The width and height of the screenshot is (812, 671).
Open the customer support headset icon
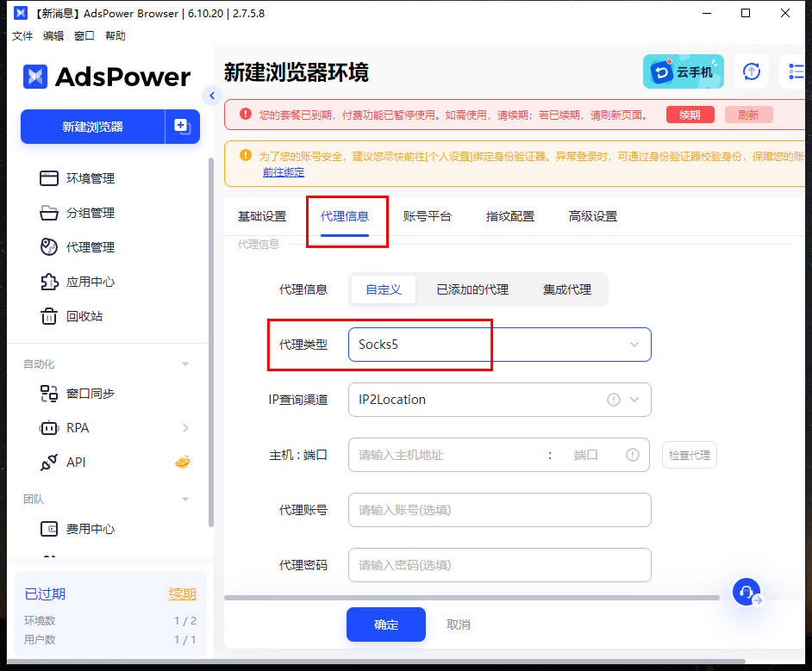pos(746,592)
